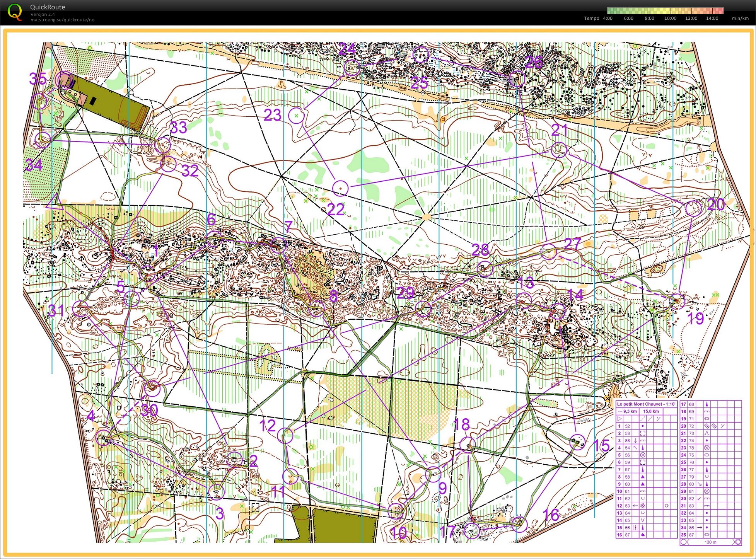The width and height of the screenshot is (756, 559).
Task: Select control circle 21
Action: pyautogui.click(x=559, y=150)
